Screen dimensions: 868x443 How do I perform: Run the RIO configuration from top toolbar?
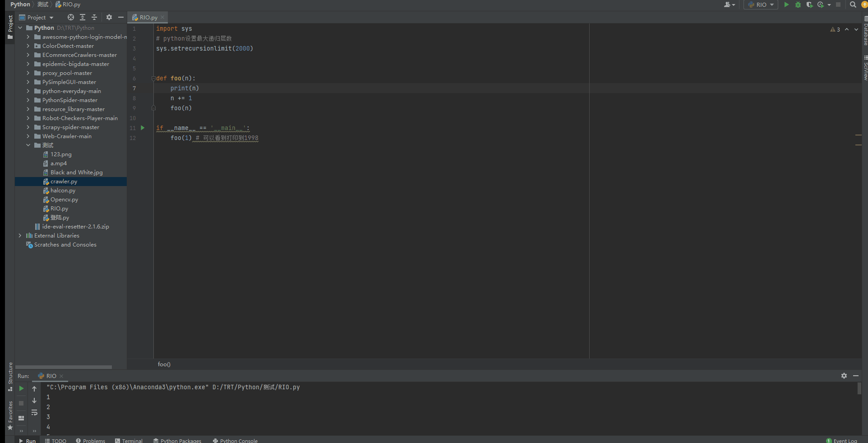pyautogui.click(x=786, y=5)
